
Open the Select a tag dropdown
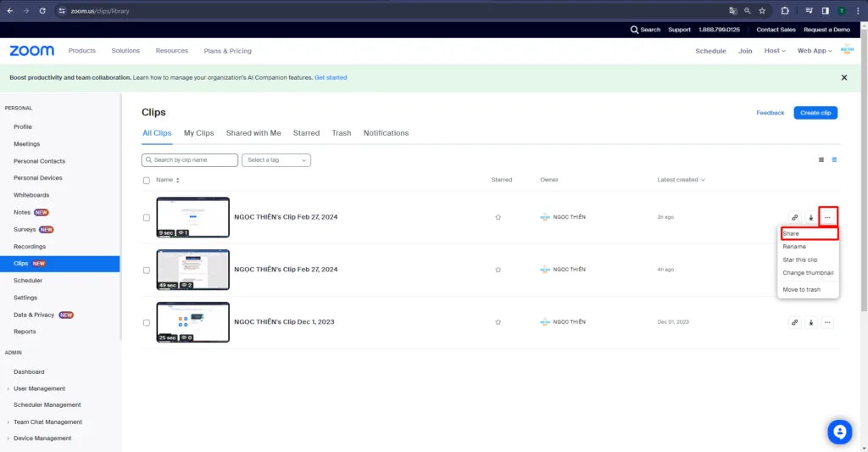[x=276, y=159]
